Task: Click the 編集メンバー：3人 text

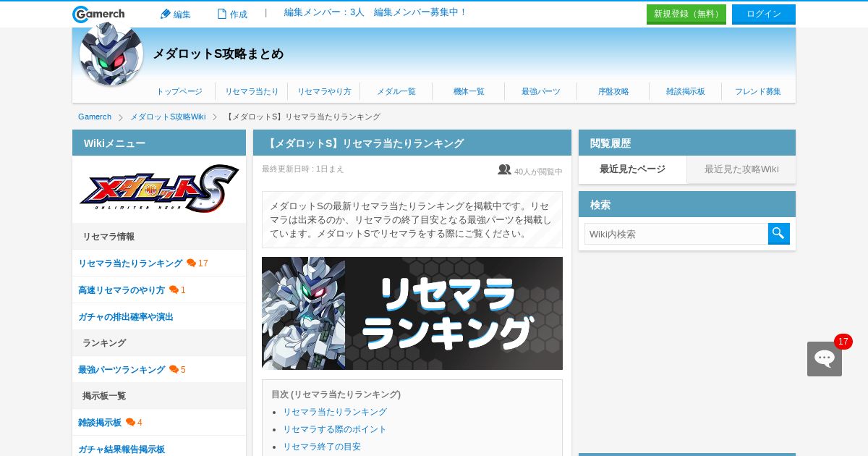Action: tap(324, 12)
